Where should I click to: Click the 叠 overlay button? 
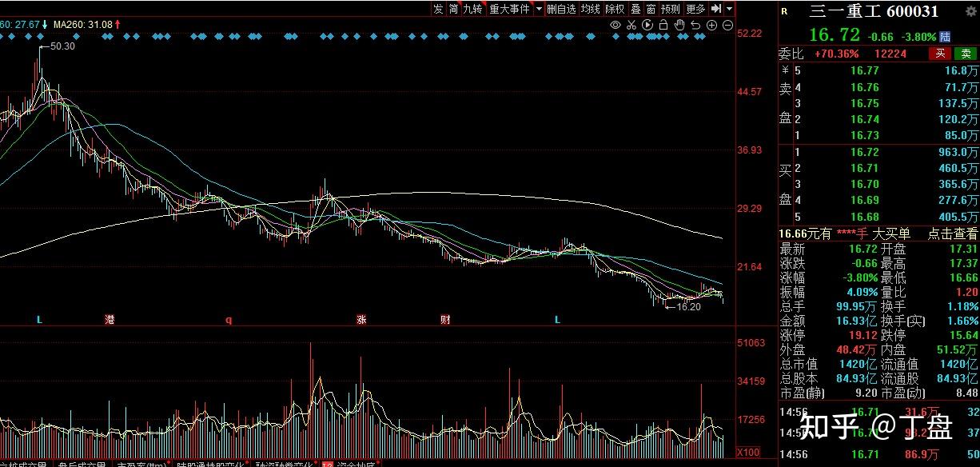click(x=635, y=9)
